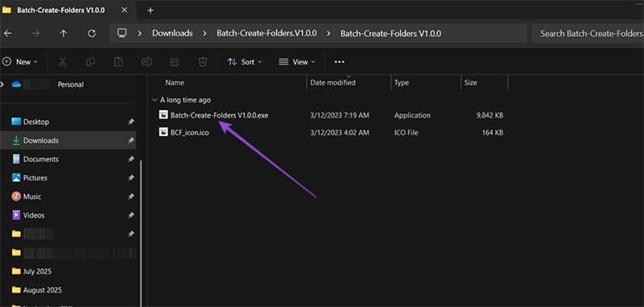This screenshot has height=307, width=644.
Task: Click the Copy icon in toolbar
Action: 90,62
